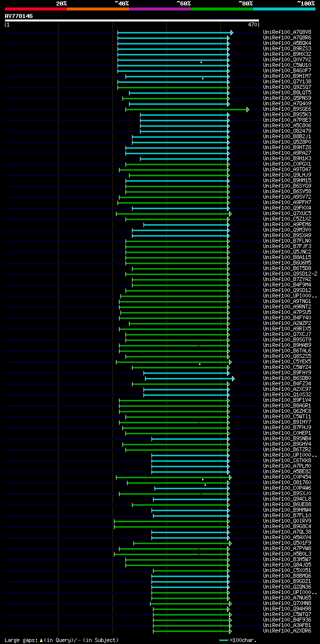Screen dimensions: 320x644
Task: Select label UniRef100_Q5PNS9
Action: pos(287,98)
